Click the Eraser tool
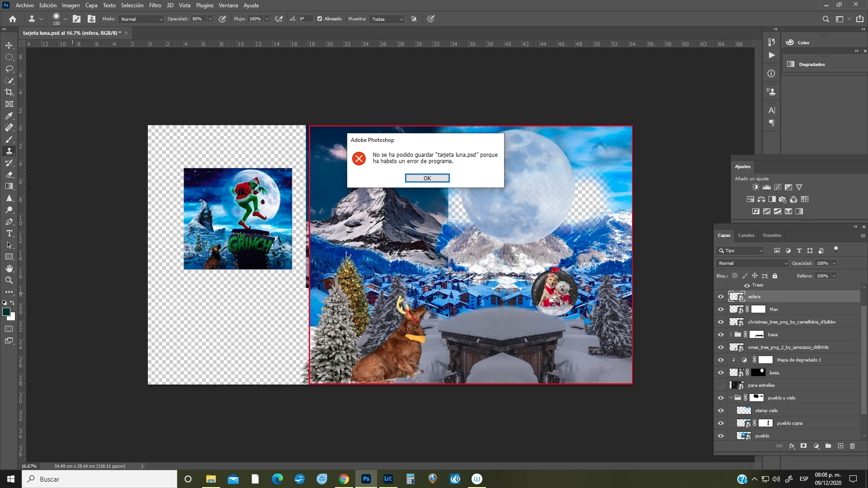The height and width of the screenshot is (488, 868). click(9, 174)
